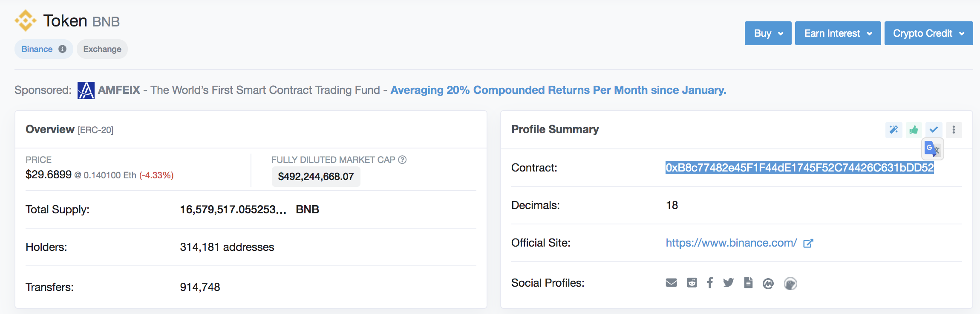Screen dimensions: 980x314
Task: Click the Facebook social profile icon
Action: [x=710, y=283]
